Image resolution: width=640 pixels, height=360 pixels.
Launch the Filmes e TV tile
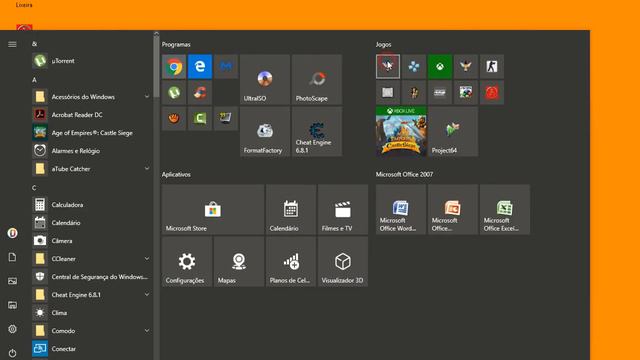343,209
